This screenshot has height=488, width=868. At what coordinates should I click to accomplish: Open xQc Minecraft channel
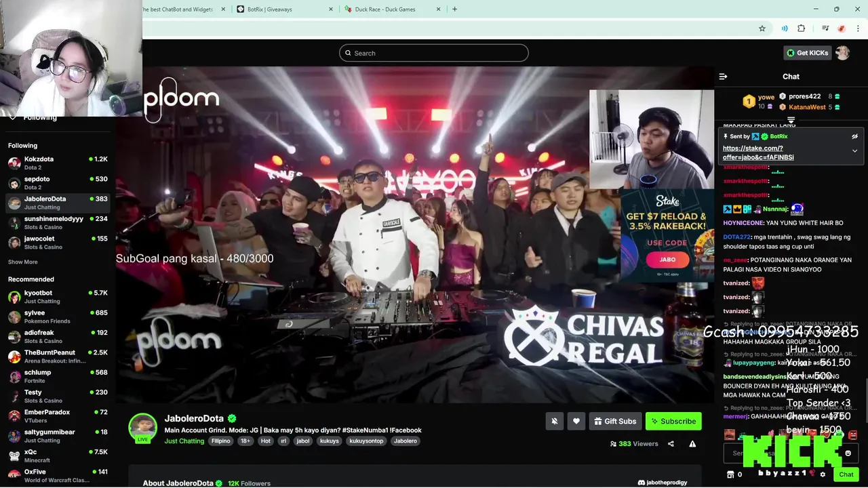click(x=58, y=455)
